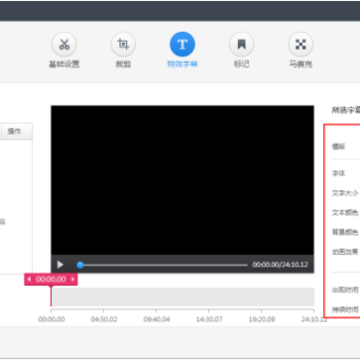Click the 模板 setting label
Viewport: 360px width, 360px height.
(x=338, y=147)
